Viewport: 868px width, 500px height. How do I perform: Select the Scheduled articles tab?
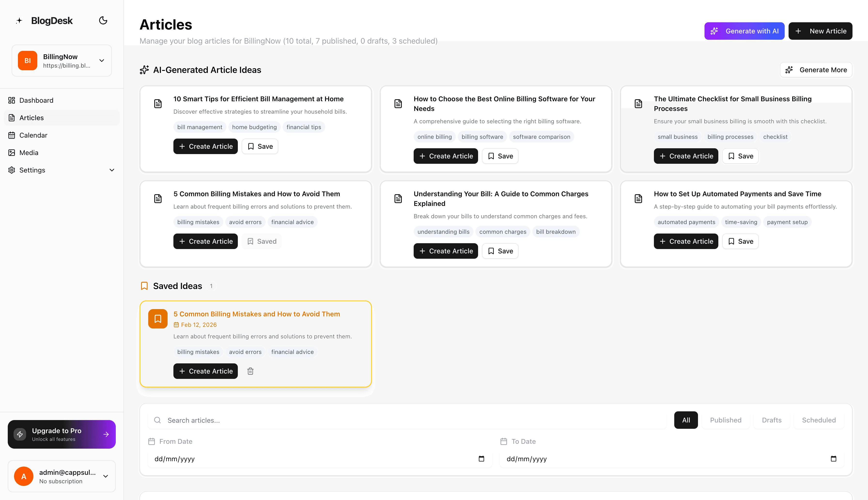pyautogui.click(x=818, y=420)
